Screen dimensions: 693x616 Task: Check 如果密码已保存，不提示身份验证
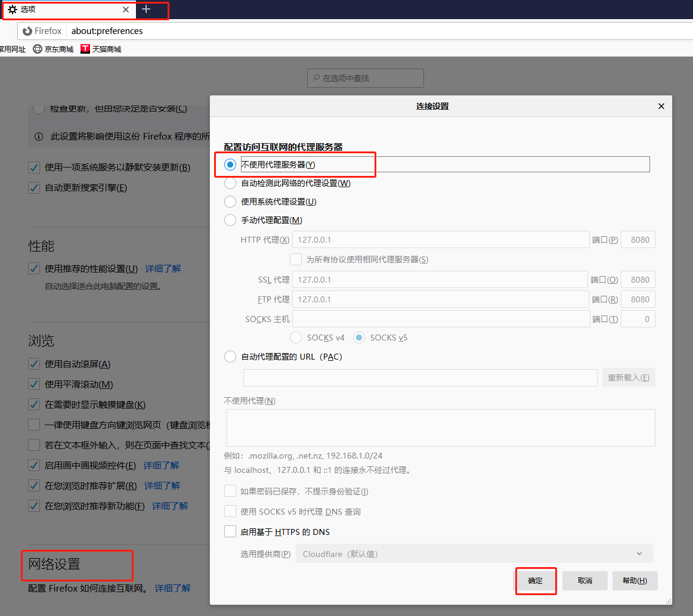pyautogui.click(x=230, y=491)
